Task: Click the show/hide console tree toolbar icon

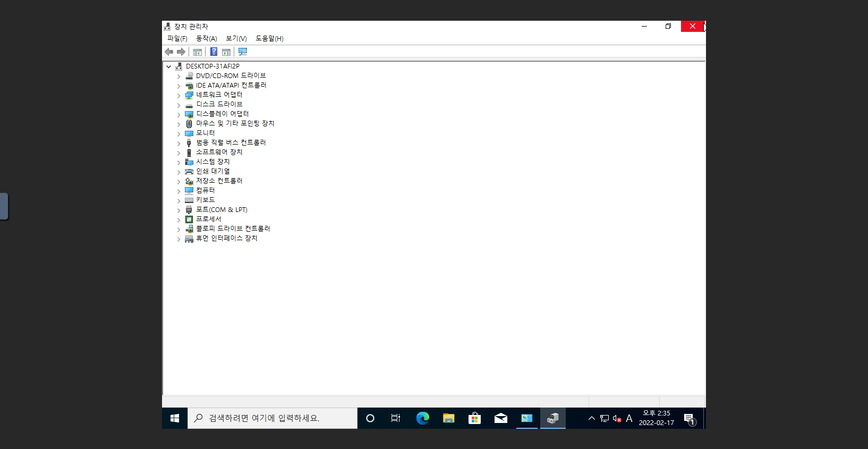Action: [198, 52]
